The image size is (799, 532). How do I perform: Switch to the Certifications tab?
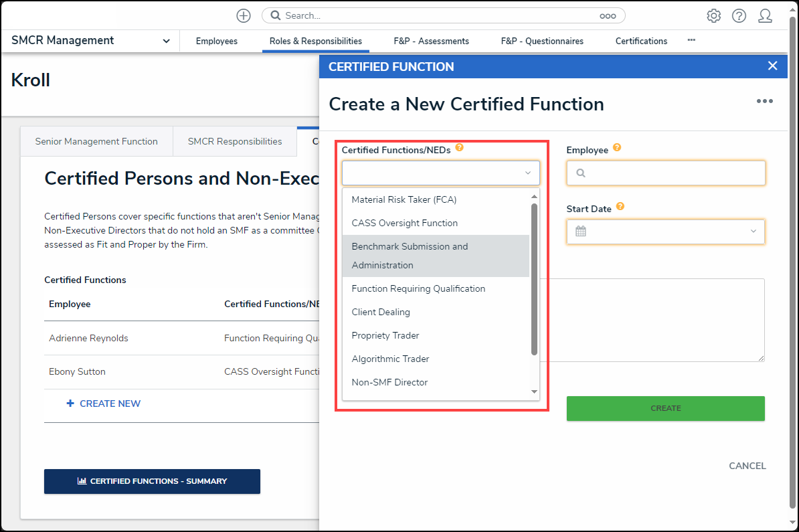point(641,41)
